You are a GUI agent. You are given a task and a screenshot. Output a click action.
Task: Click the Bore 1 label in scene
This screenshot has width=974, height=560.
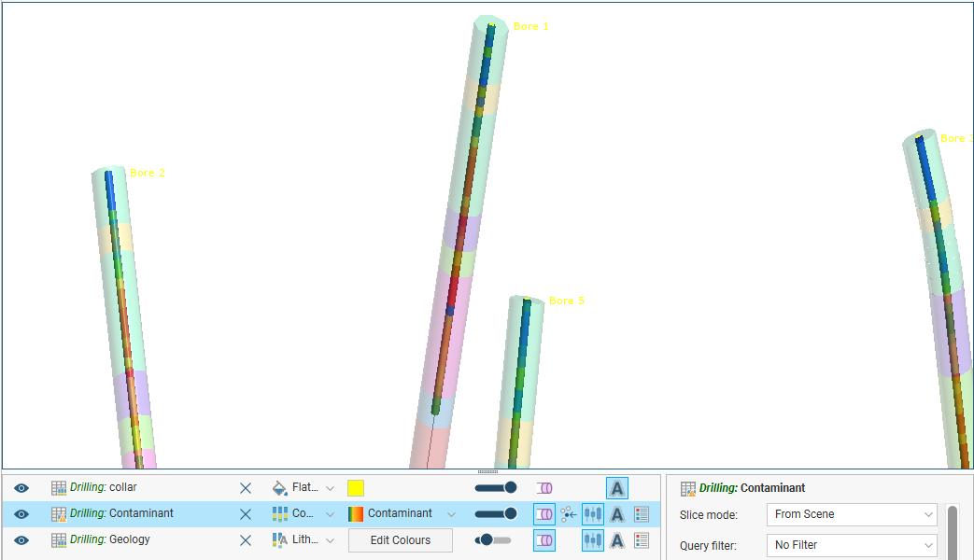pos(531,26)
